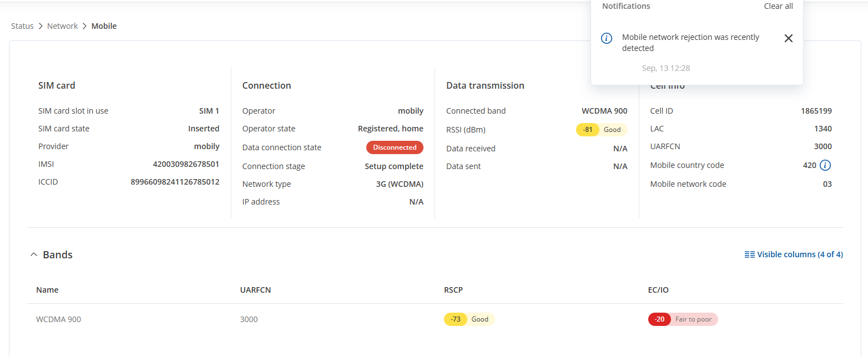Collapse the Bands section chevron
This screenshot has height=357, width=868.
[33, 255]
